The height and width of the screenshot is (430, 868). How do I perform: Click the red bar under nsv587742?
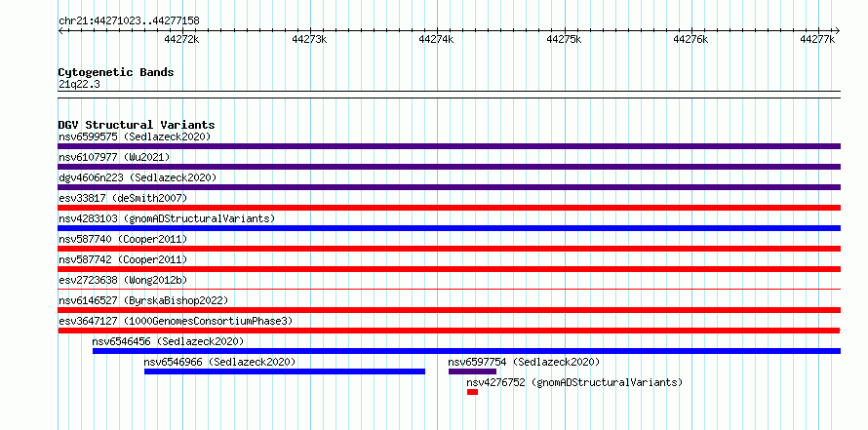click(449, 269)
